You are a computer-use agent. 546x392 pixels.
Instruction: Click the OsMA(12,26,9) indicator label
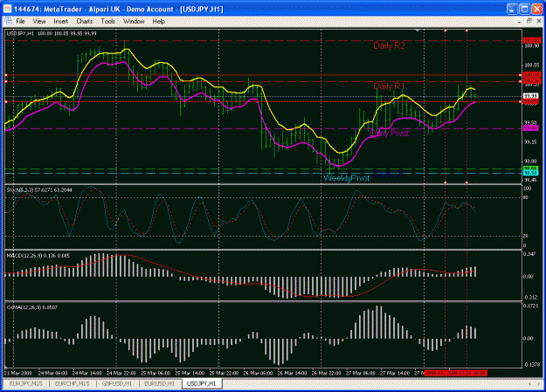(x=32, y=307)
